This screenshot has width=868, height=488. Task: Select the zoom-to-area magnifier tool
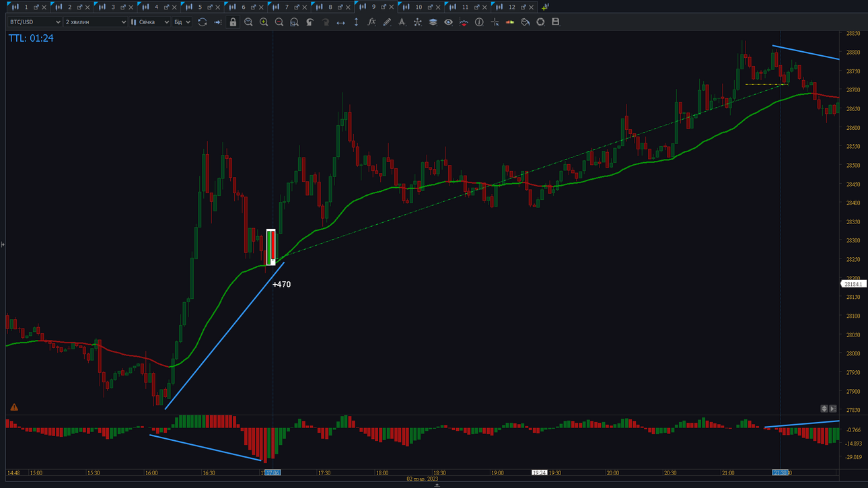(294, 22)
